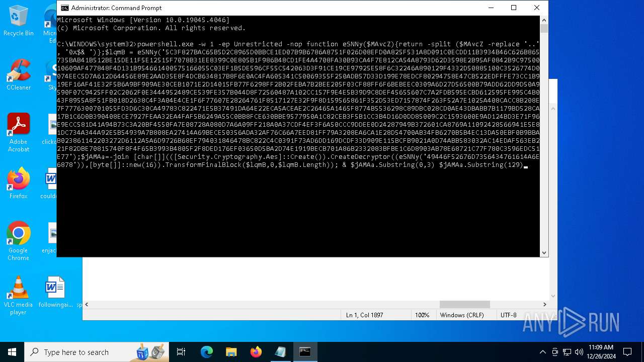Switch to Command Prompt taskbar button

tap(305, 352)
